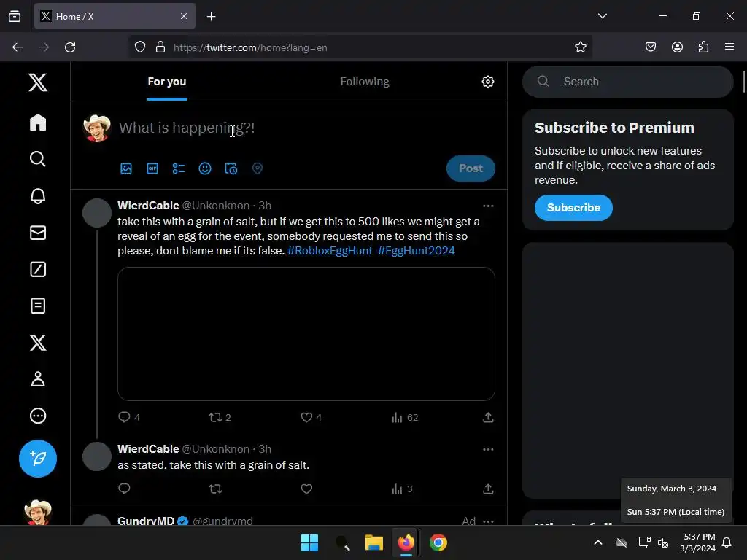Click the Subscribe button
The image size is (747, 560).
(573, 208)
